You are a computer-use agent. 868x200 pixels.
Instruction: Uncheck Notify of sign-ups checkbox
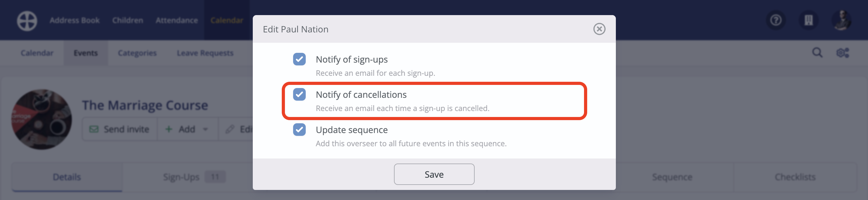click(x=299, y=59)
